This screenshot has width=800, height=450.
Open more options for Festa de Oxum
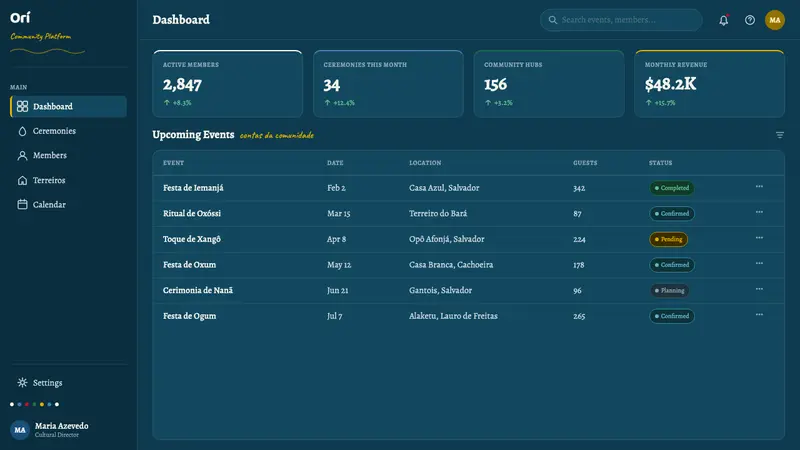759,263
